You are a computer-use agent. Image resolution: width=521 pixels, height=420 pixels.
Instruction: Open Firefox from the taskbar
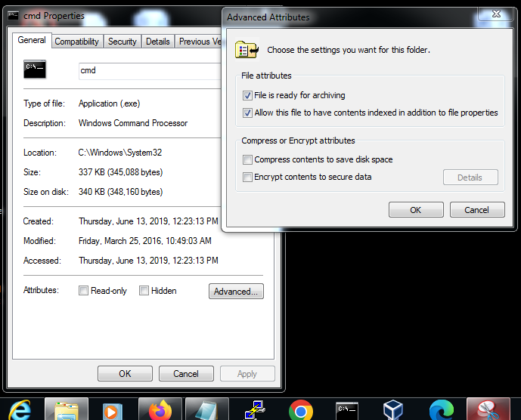(x=160, y=410)
